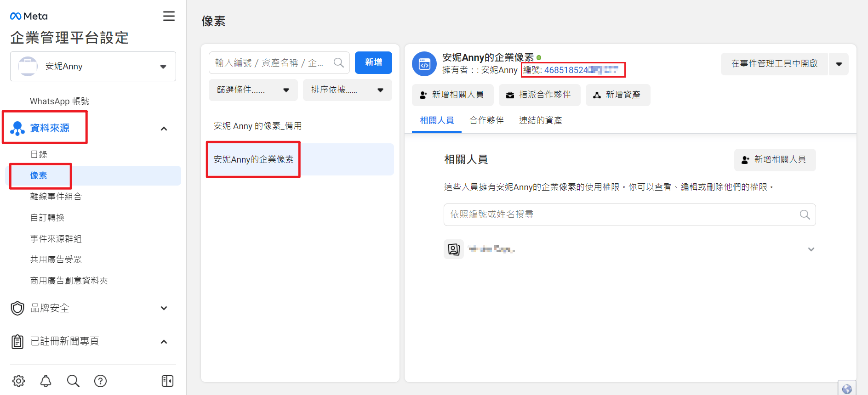The image size is (868, 395).
Task: Open the 篩選條件 filter dropdown
Action: pos(253,90)
